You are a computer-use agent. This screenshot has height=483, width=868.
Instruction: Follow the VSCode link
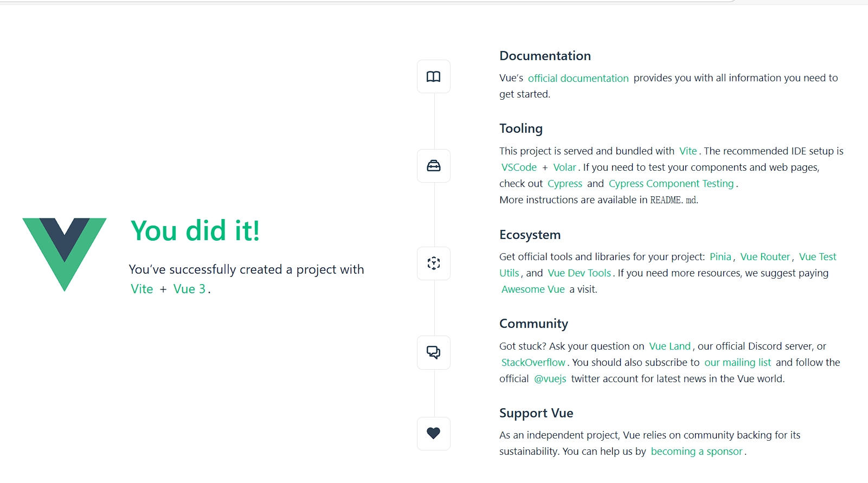[x=519, y=168]
